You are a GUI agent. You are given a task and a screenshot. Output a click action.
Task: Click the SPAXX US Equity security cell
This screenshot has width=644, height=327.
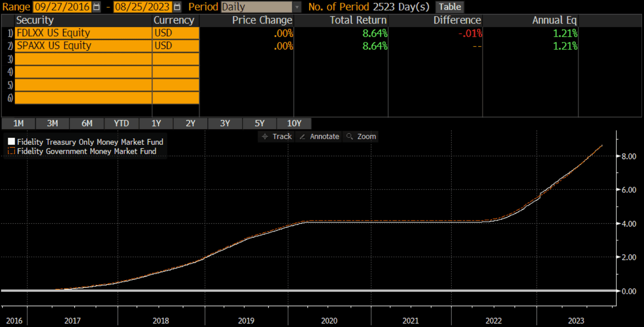(x=83, y=46)
